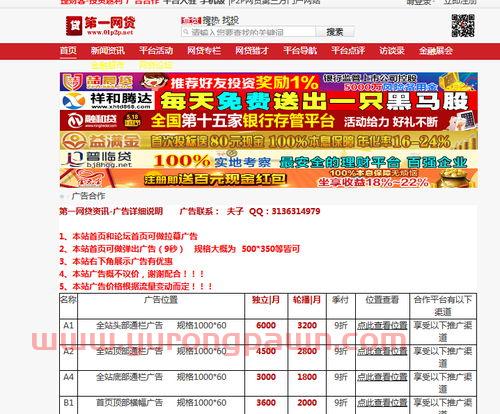Click the 广告合作 breadcrumb link

(x=88, y=196)
